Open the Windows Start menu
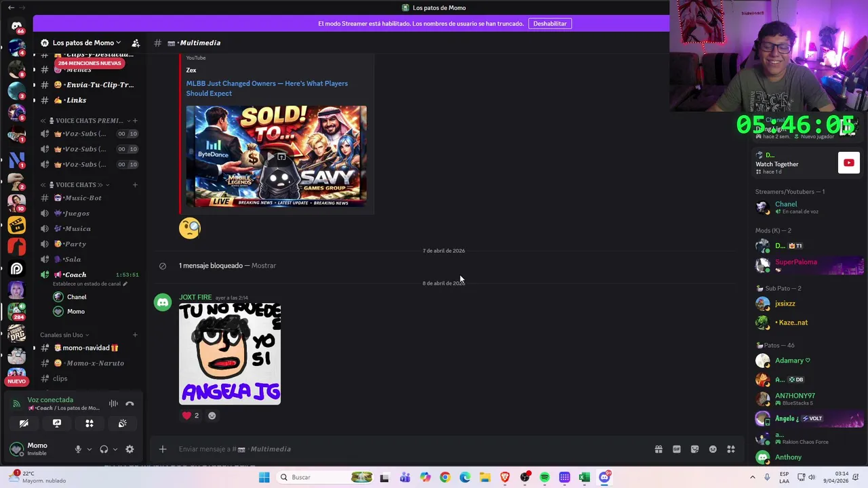The height and width of the screenshot is (488, 868). click(264, 477)
